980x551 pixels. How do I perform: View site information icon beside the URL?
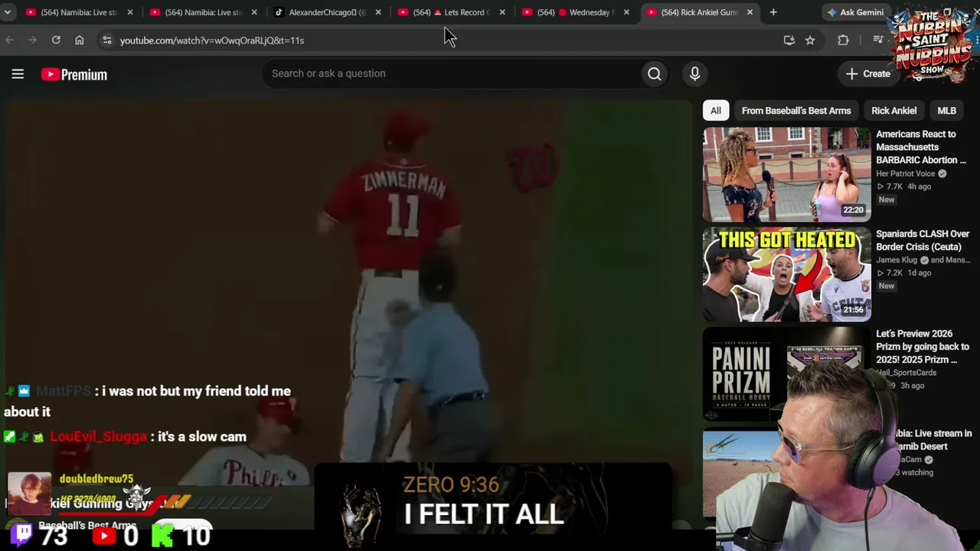[106, 40]
